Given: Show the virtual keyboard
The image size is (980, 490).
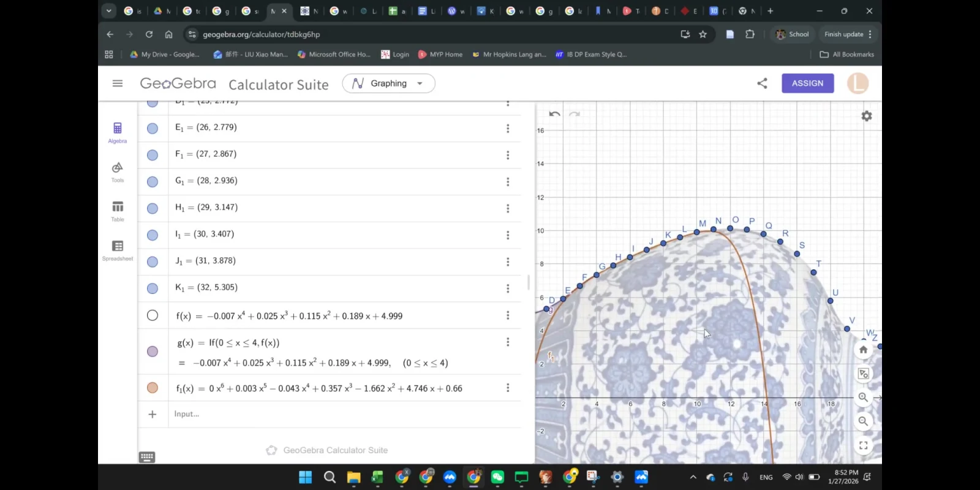Looking at the screenshot, I should (x=147, y=457).
